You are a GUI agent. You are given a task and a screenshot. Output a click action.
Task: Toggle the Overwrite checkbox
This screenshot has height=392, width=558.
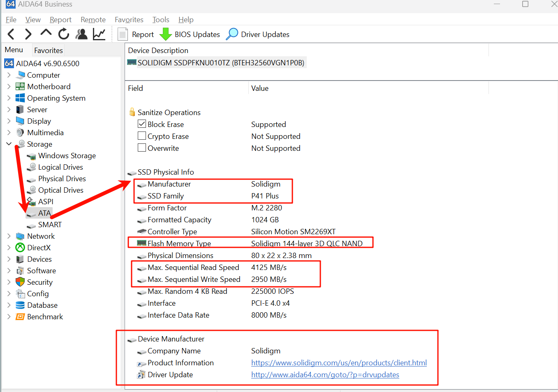point(142,148)
